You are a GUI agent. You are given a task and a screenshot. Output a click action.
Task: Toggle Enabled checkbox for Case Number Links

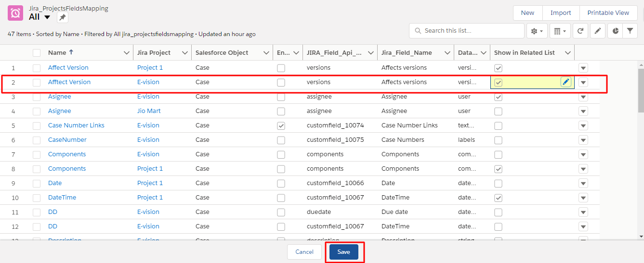(281, 125)
